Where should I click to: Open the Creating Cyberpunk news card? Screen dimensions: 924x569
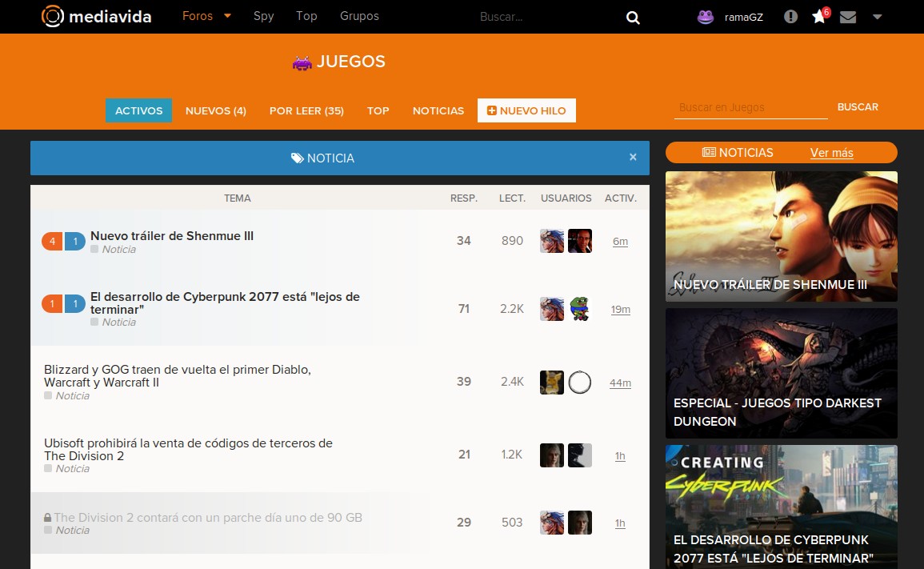click(782, 507)
